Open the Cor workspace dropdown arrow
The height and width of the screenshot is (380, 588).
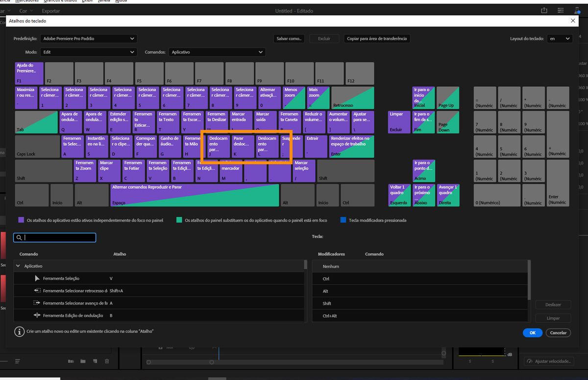pos(32,11)
